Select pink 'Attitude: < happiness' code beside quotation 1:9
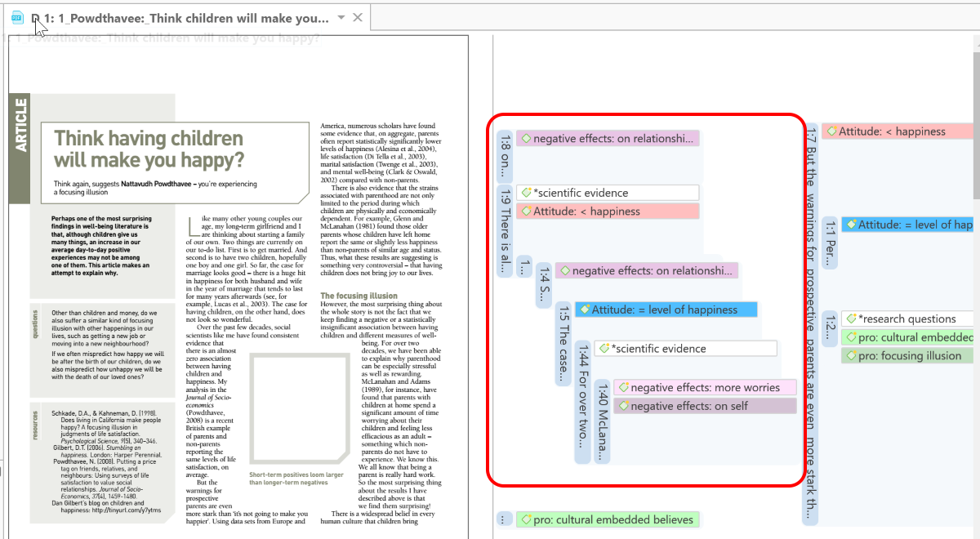The image size is (980, 539). pos(608,212)
